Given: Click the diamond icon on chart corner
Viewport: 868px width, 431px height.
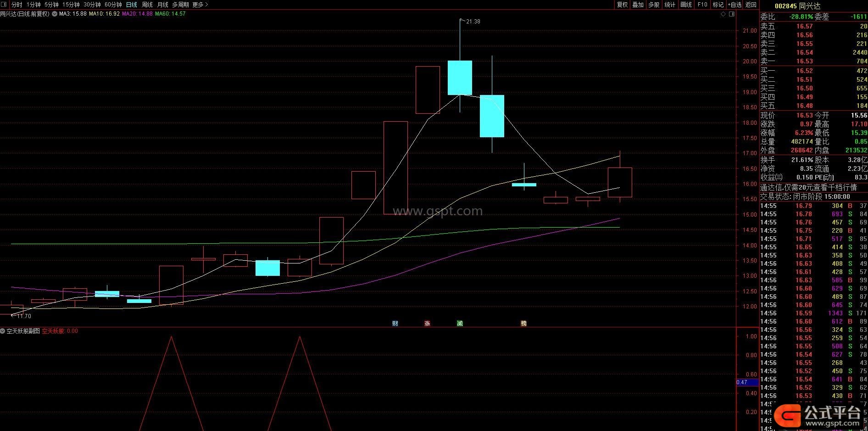Looking at the screenshot, I should pyautogui.click(x=723, y=14).
